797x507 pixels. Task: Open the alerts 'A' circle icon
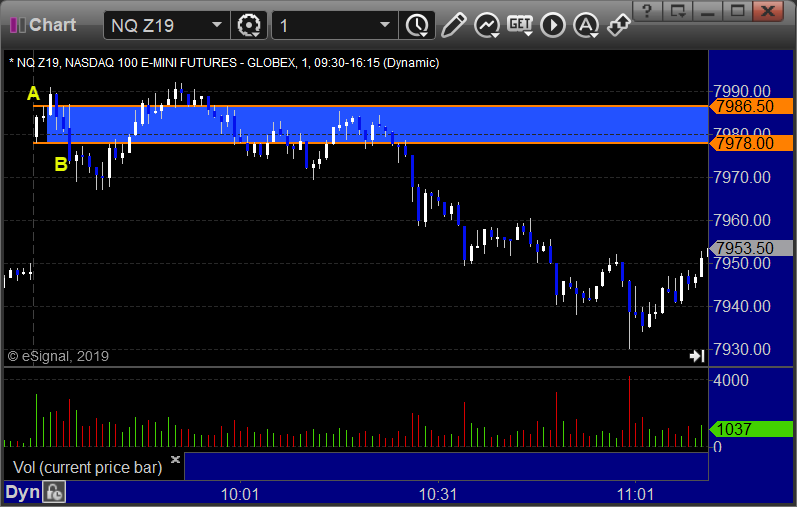click(x=586, y=25)
